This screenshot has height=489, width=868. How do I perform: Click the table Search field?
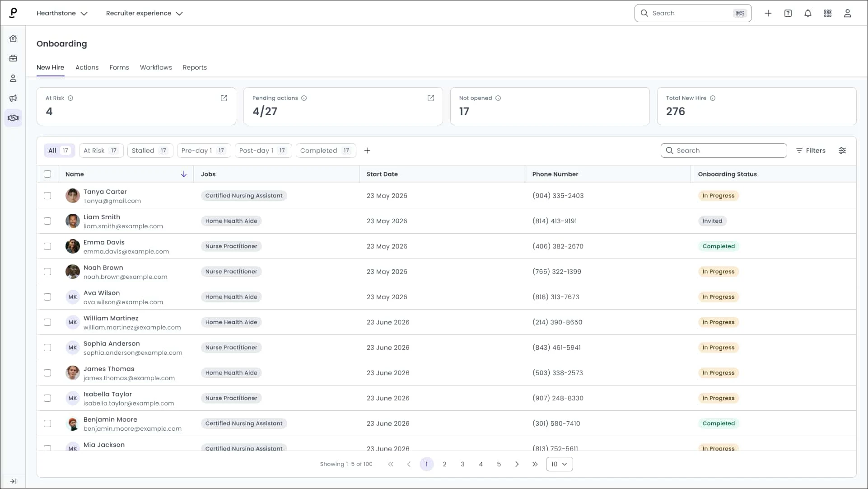click(x=723, y=150)
